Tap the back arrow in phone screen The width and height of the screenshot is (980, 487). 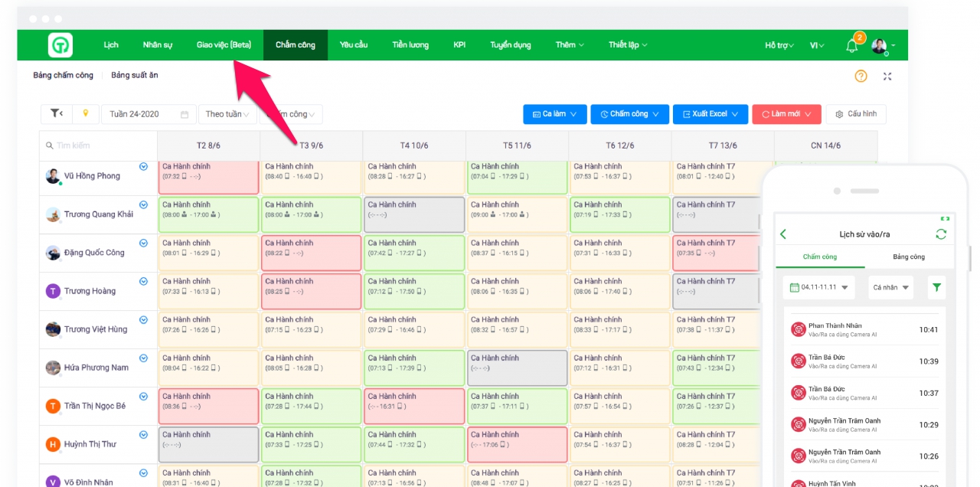783,234
